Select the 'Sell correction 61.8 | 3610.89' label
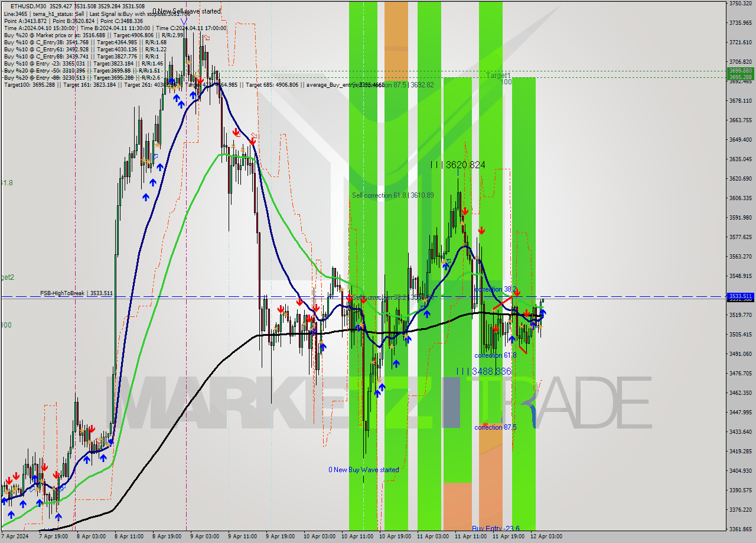This screenshot has height=543, width=756. tap(393, 195)
